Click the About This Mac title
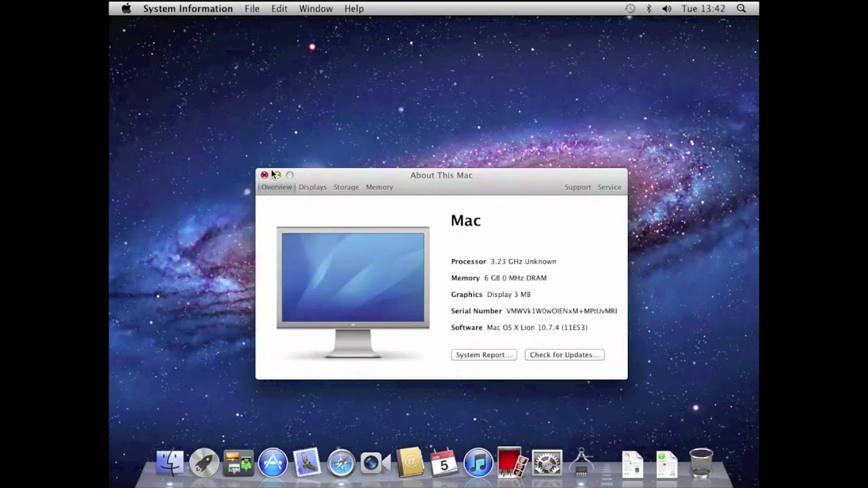Viewport: 868px width, 488px height. pyautogui.click(x=441, y=175)
